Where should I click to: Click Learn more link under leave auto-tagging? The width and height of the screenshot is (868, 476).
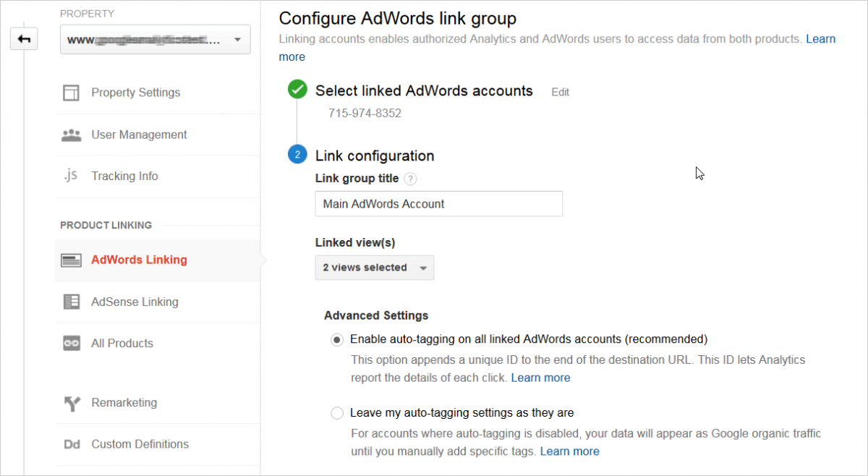[x=569, y=451]
